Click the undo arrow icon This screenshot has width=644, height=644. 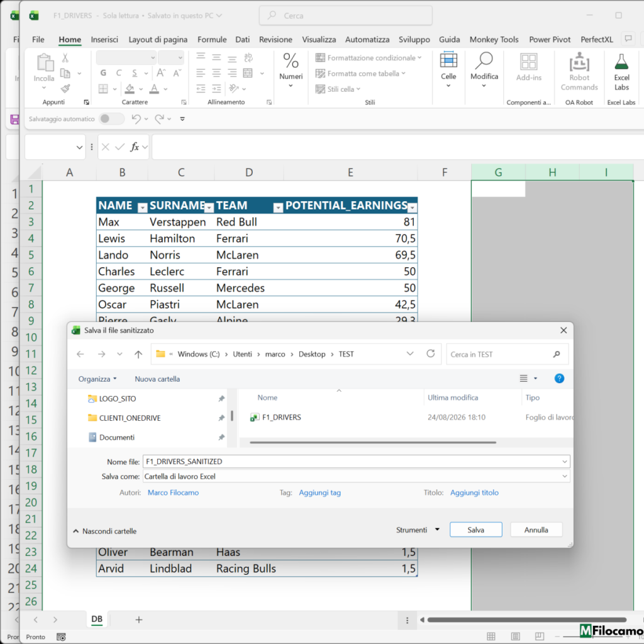coord(136,119)
